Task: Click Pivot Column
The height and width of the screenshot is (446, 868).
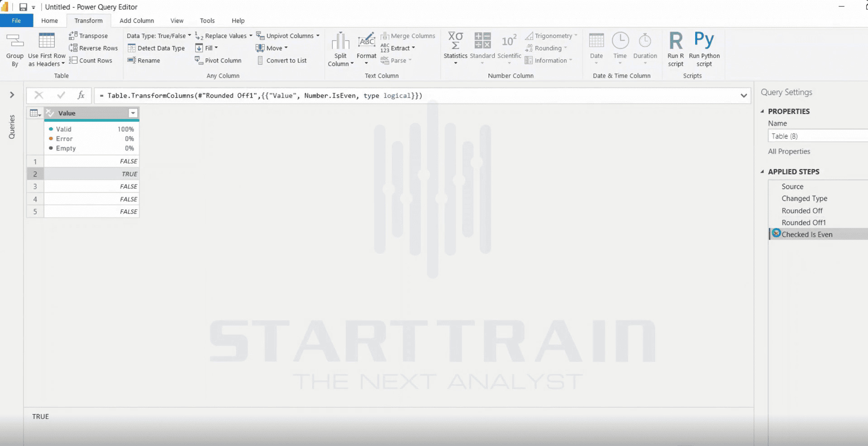Action: pyautogui.click(x=218, y=60)
